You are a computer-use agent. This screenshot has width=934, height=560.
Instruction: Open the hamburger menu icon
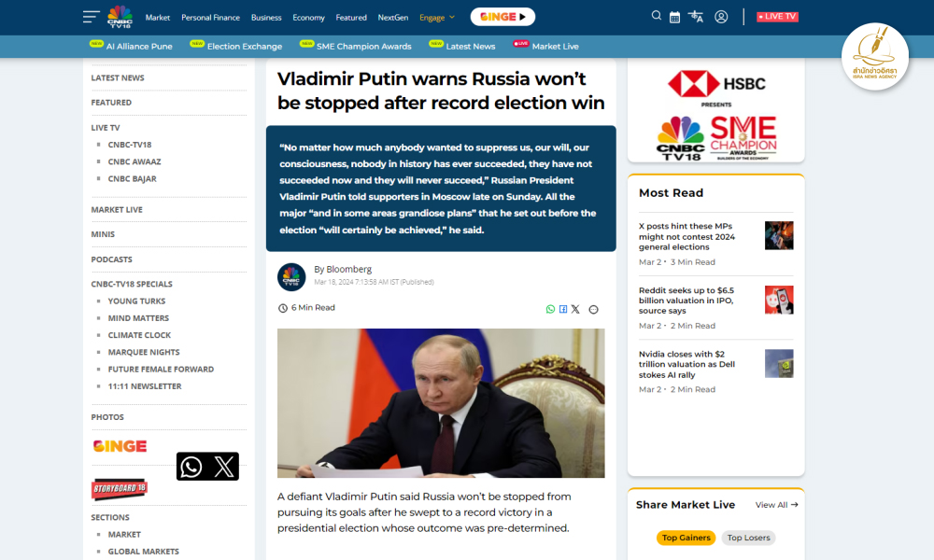92,17
